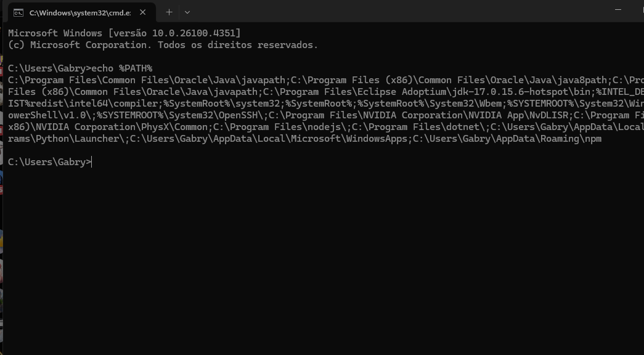This screenshot has height=355, width=644.
Task: Click the Microsoft Windows version text line
Action: click(124, 33)
